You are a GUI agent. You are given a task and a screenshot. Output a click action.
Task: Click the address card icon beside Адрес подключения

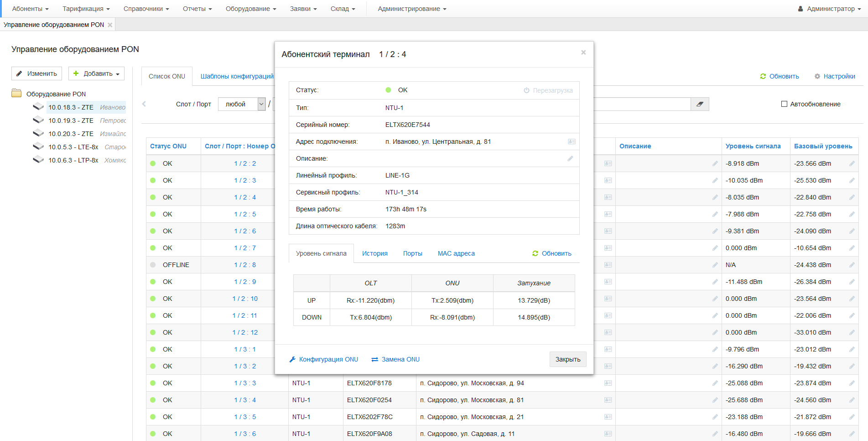572,142
